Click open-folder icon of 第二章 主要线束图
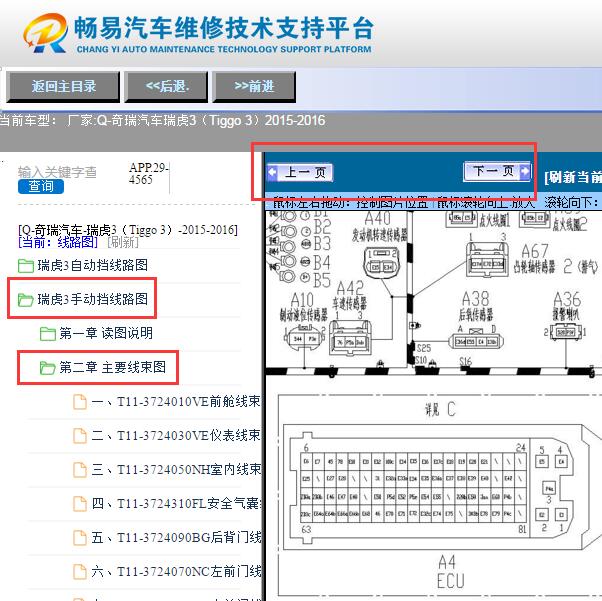The width and height of the screenshot is (602, 601). [48, 368]
